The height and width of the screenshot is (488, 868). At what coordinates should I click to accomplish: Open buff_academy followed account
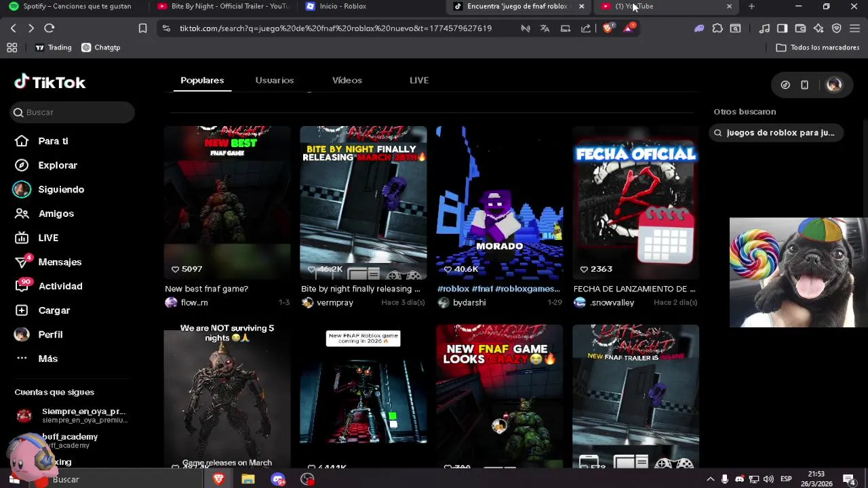(69, 441)
